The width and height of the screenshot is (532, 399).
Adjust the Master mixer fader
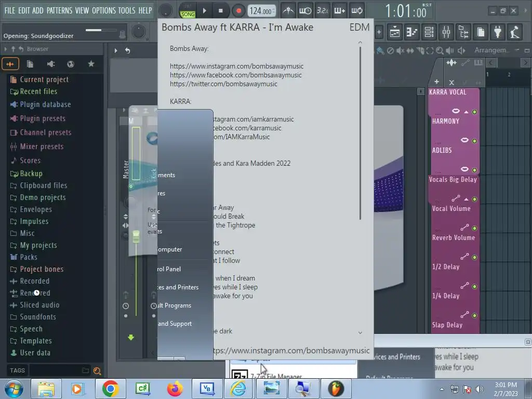pos(136,236)
